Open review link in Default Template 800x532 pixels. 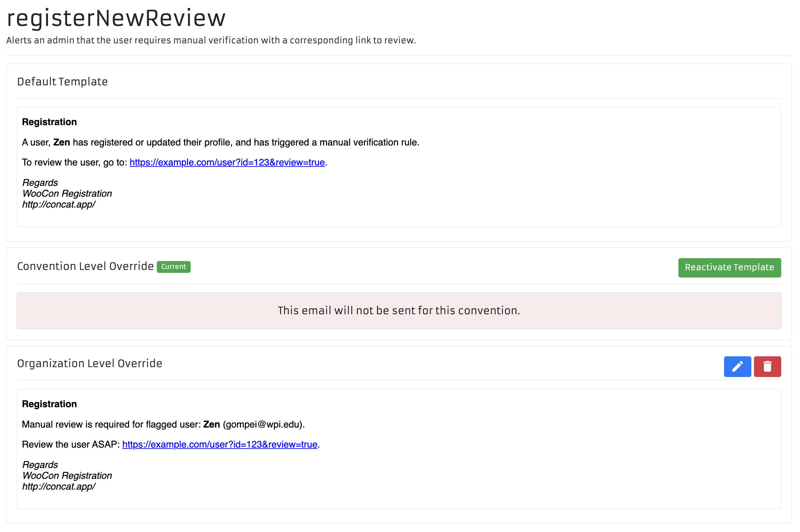tap(227, 163)
